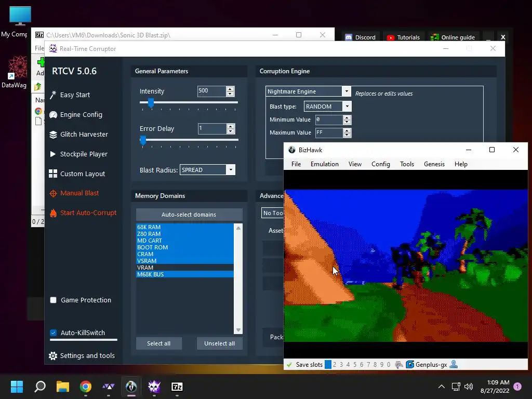Click the Stockpile Player play icon
532x399 pixels.
(x=53, y=154)
